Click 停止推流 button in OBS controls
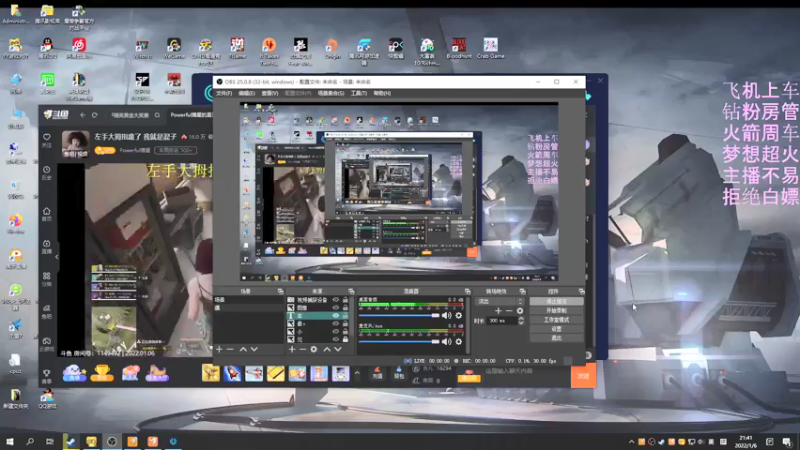 (556, 302)
